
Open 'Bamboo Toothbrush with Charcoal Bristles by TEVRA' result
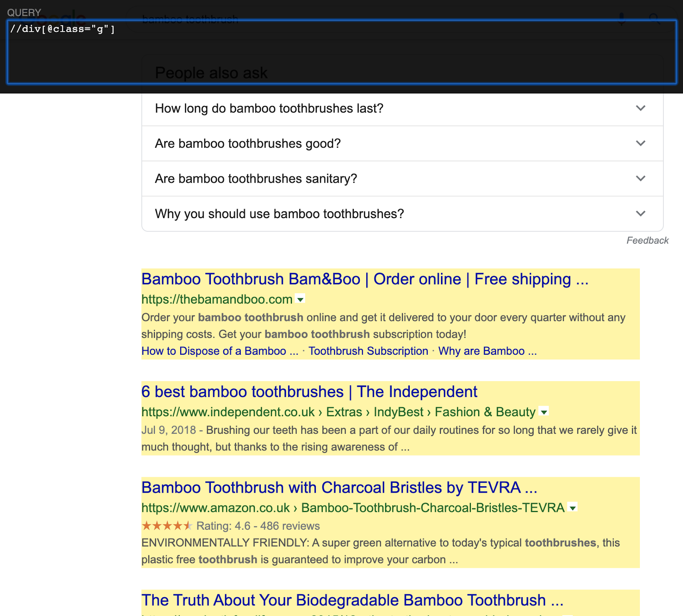pyautogui.click(x=339, y=488)
